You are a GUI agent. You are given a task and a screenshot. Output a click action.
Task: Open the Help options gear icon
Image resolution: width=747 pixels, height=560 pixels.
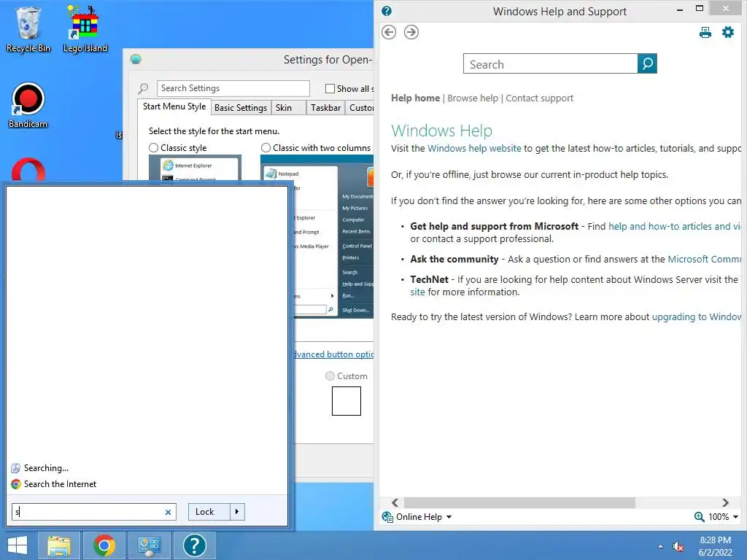pyautogui.click(x=728, y=32)
